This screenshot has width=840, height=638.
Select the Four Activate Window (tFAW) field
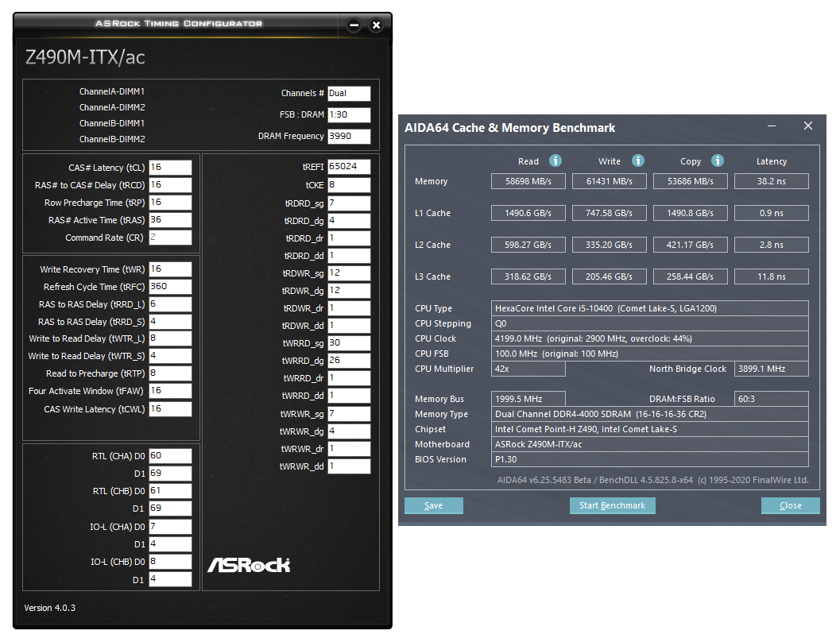coord(170,391)
